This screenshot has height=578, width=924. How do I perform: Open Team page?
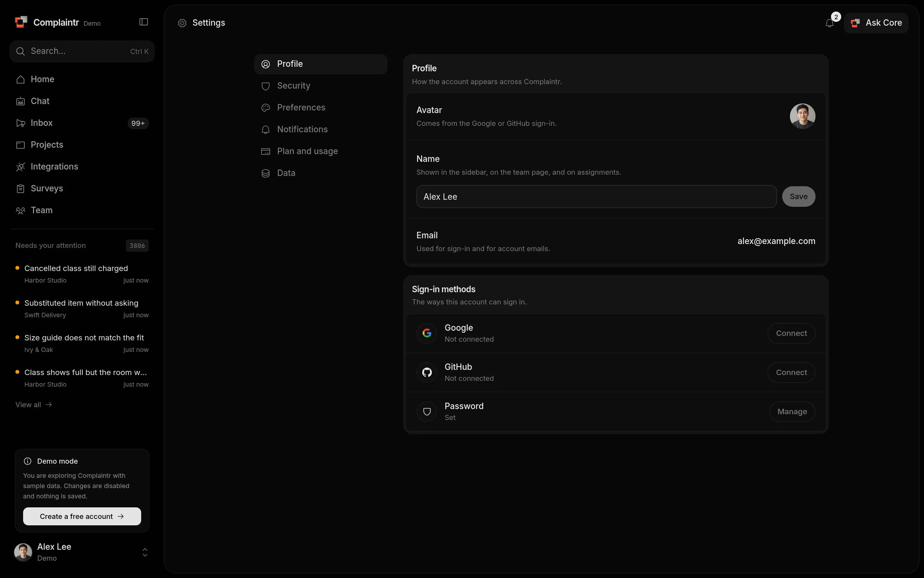[x=82, y=210]
